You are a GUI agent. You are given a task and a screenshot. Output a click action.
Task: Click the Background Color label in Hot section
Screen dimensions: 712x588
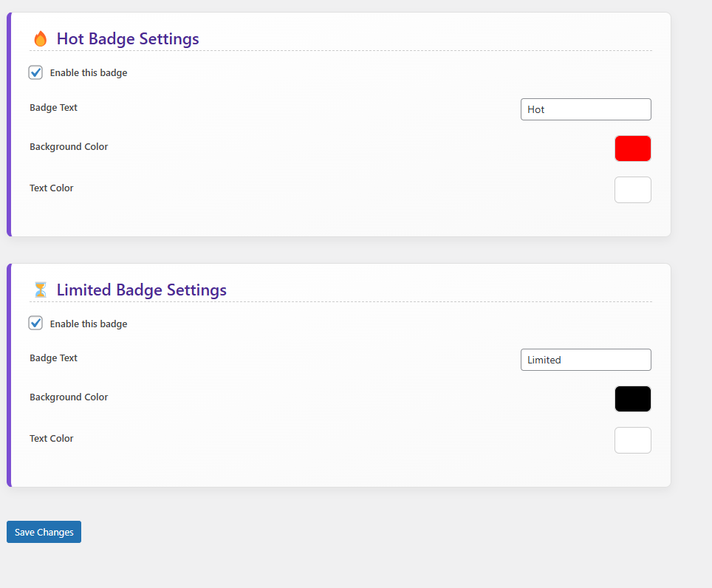69,147
